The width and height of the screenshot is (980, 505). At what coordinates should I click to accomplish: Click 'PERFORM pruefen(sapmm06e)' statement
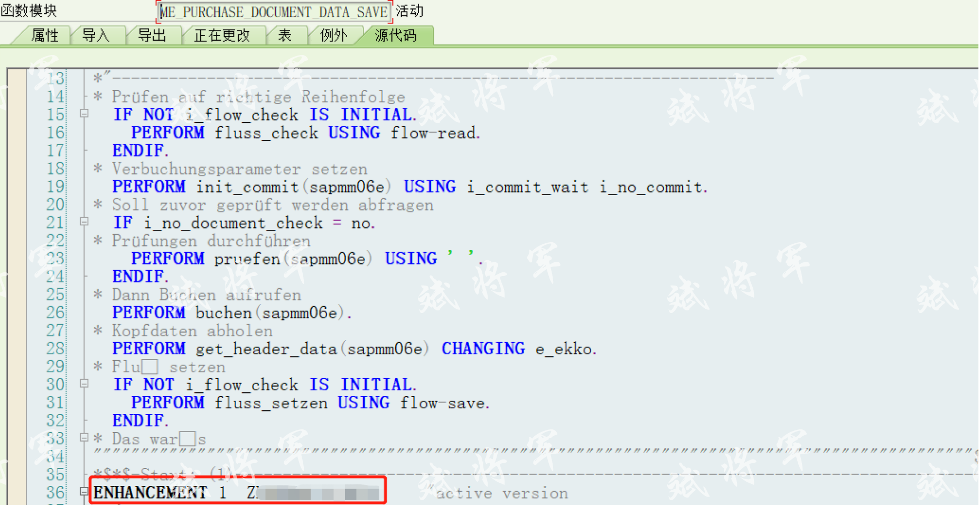pyautogui.click(x=251, y=259)
